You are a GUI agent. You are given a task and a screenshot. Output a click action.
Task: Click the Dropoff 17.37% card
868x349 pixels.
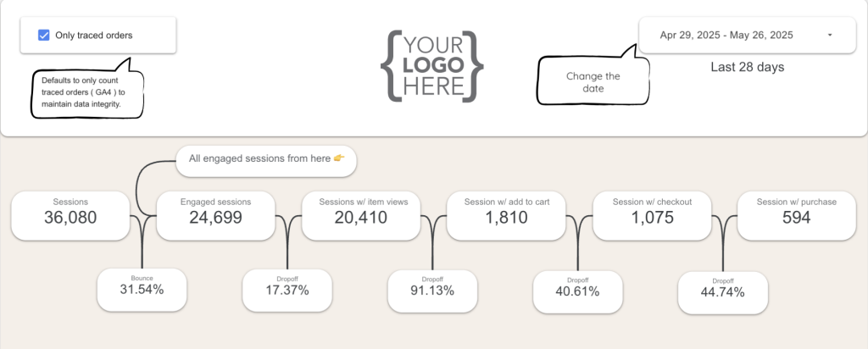[x=287, y=290]
